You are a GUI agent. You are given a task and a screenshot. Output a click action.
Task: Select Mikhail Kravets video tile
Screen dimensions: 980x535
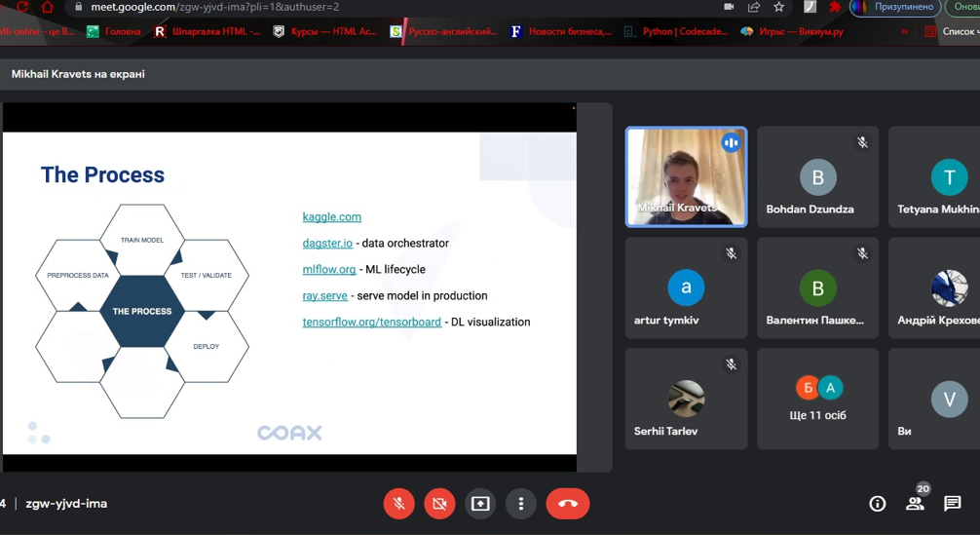686,176
